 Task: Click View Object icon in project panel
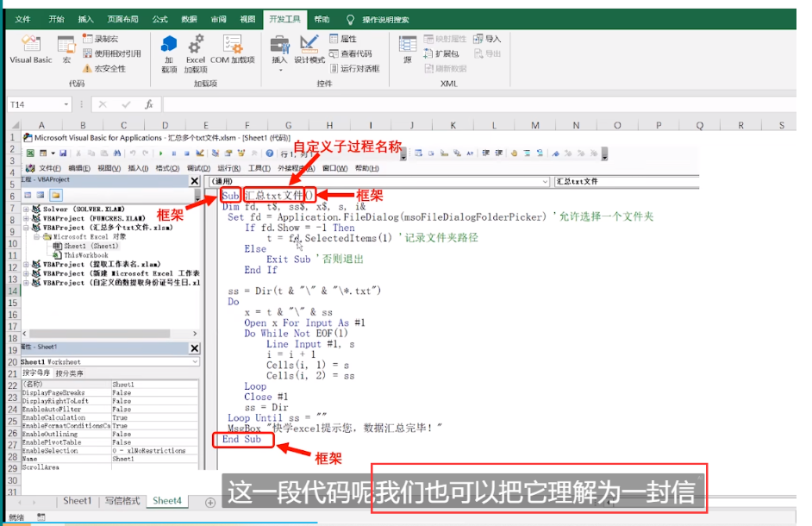(41, 196)
